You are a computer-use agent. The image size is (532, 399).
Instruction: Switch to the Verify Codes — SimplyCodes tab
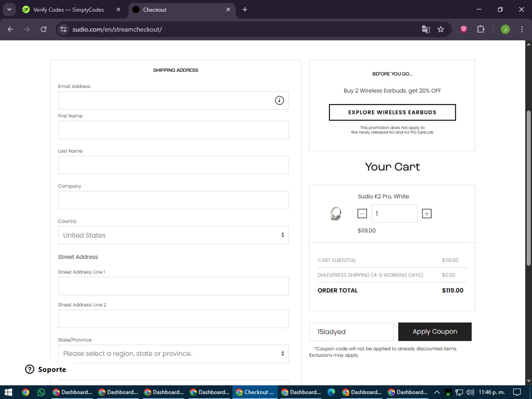pos(68,10)
